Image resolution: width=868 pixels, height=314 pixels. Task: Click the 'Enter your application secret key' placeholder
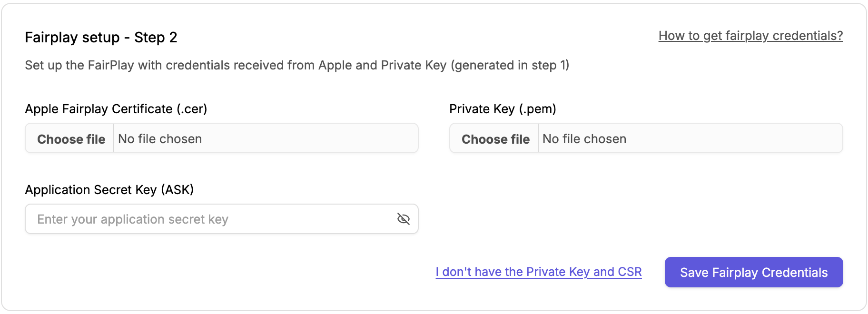(133, 219)
